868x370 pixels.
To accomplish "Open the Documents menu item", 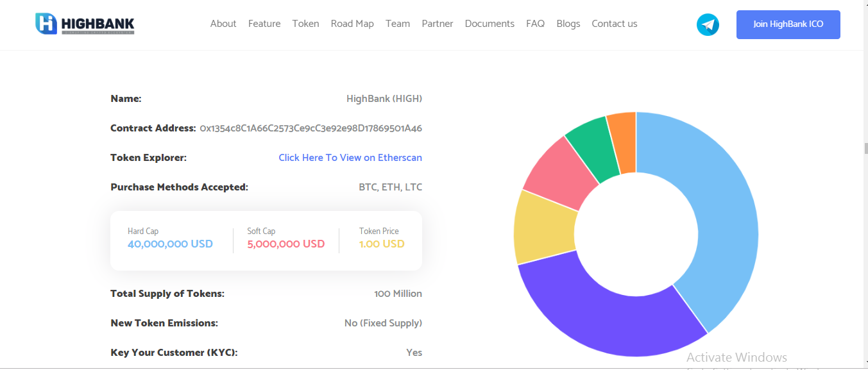I will (489, 24).
